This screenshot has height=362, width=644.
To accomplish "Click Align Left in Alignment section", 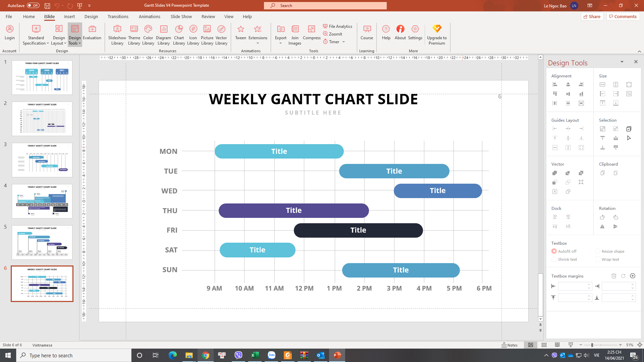I will [x=555, y=84].
